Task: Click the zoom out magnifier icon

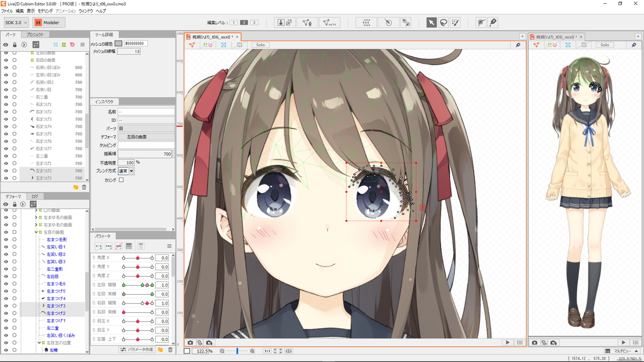Action: click(222, 351)
